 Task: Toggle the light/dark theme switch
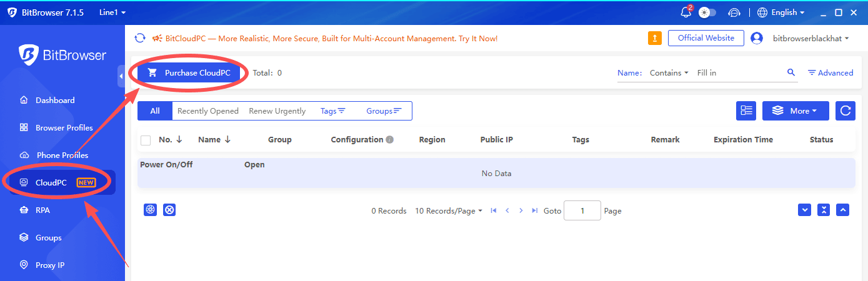click(708, 12)
